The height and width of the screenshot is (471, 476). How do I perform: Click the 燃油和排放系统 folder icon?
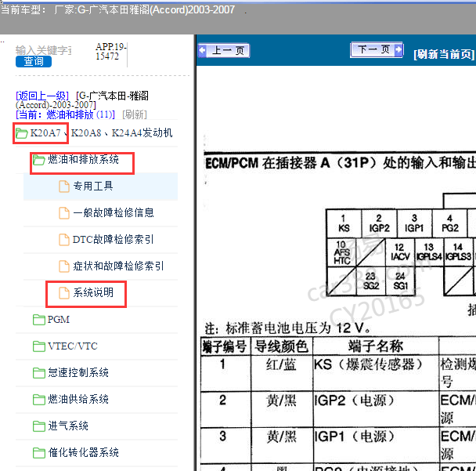pos(39,160)
